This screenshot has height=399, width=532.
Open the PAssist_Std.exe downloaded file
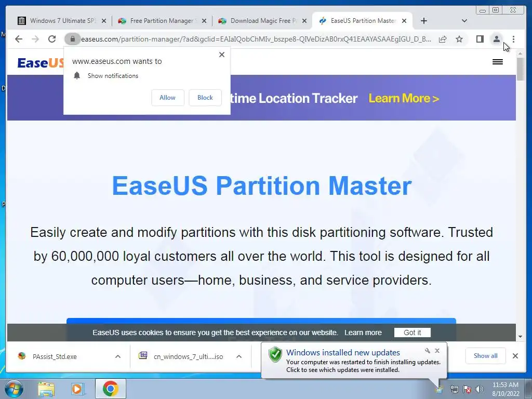point(54,356)
